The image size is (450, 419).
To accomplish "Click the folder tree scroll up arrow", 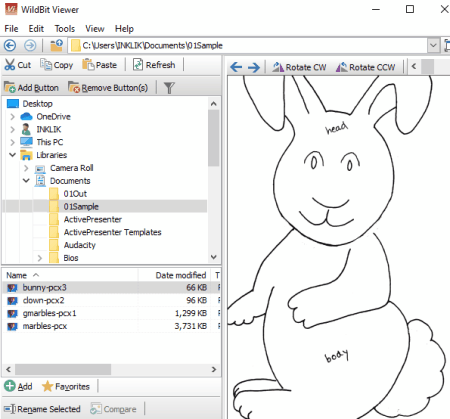I will 214,104.
